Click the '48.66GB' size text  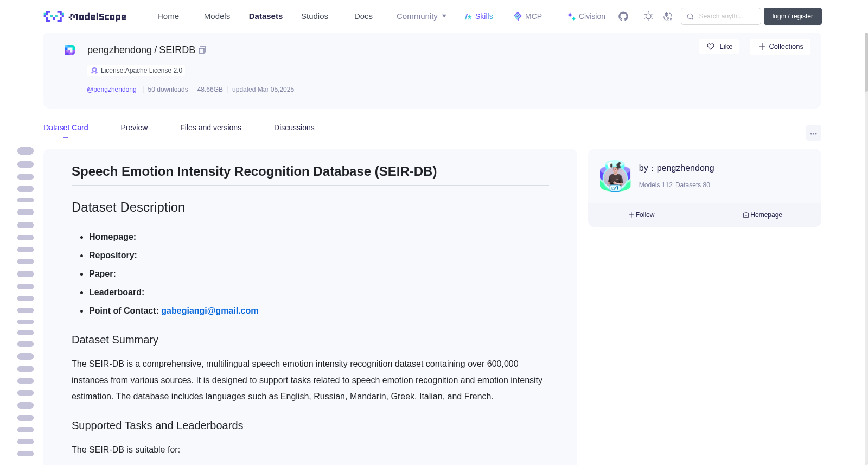click(210, 90)
